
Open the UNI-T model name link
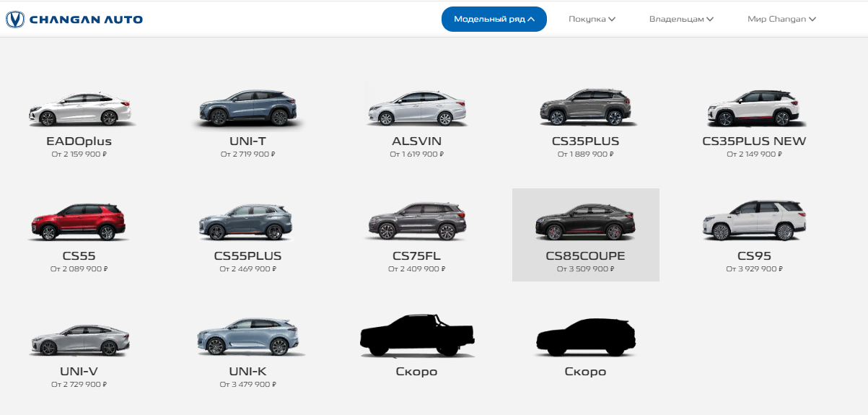click(x=248, y=141)
